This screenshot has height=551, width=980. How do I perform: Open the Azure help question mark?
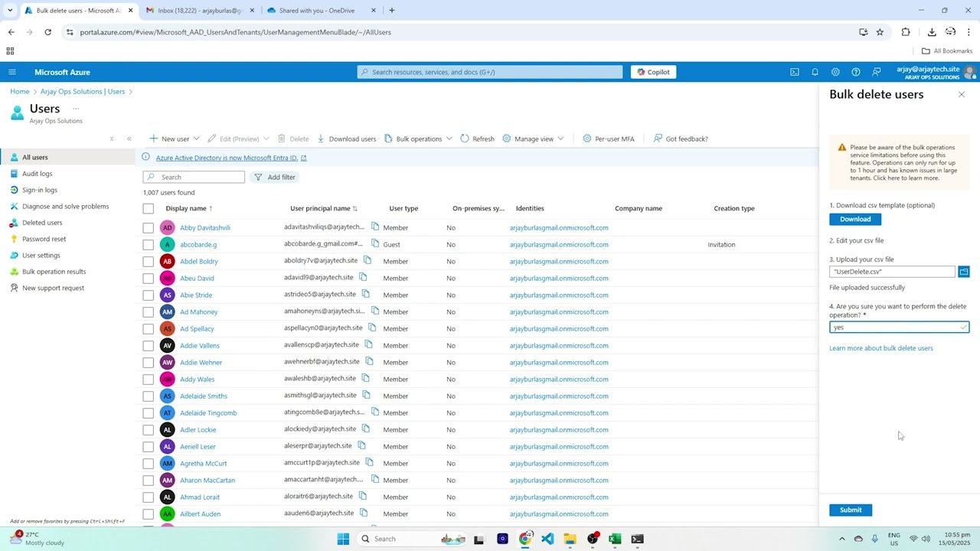click(x=856, y=72)
